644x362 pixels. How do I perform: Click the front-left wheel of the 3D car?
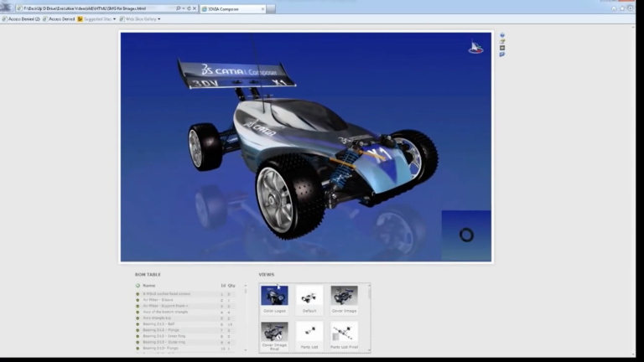tap(289, 196)
